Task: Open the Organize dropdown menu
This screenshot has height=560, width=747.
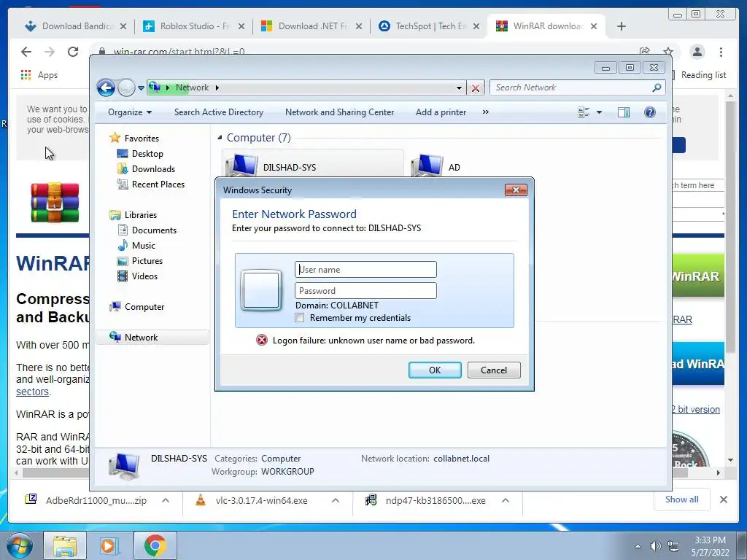Action: (x=130, y=112)
